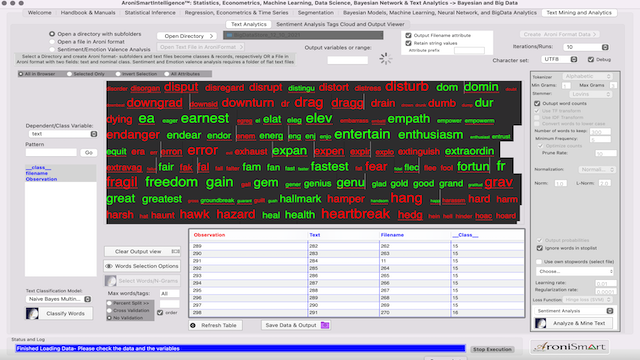The image size is (640, 360).
Task: Click the word heartbreak in tag cloud
Action: click(356, 214)
